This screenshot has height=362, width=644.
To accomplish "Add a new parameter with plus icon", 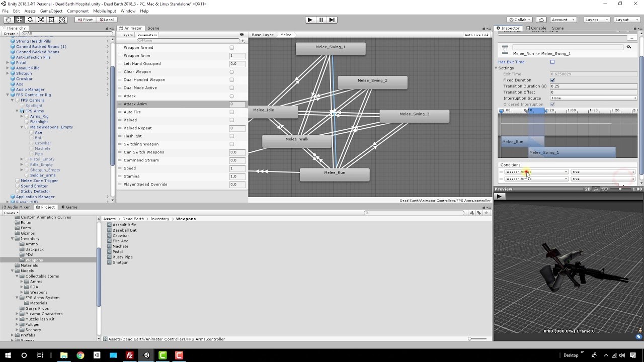I will coord(243,41).
